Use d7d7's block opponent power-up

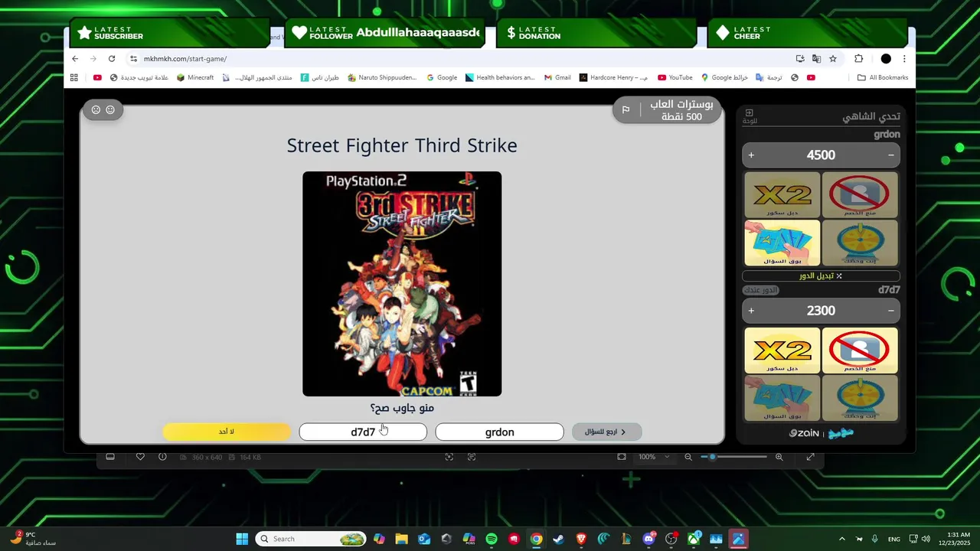(x=860, y=350)
